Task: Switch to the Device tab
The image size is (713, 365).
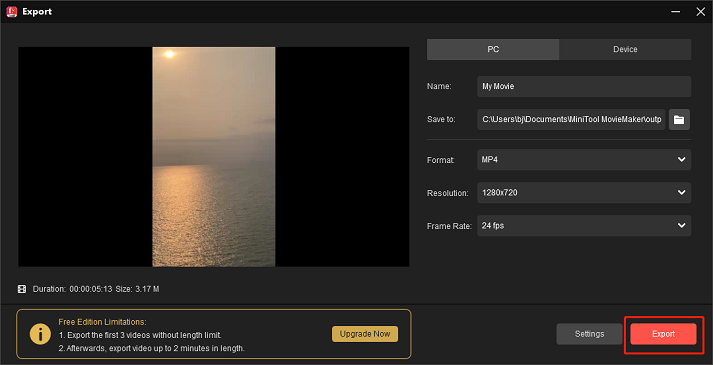Action: click(625, 49)
